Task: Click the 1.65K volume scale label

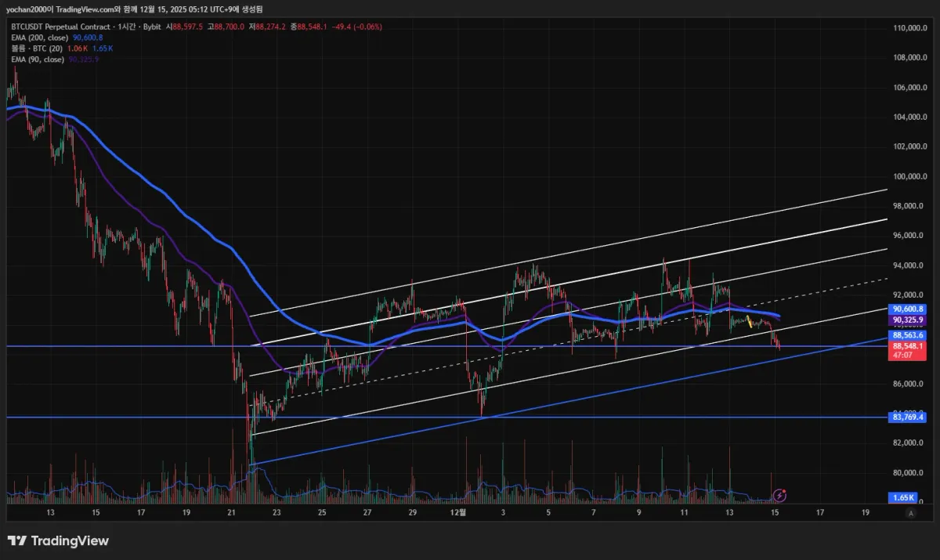Action: point(903,497)
